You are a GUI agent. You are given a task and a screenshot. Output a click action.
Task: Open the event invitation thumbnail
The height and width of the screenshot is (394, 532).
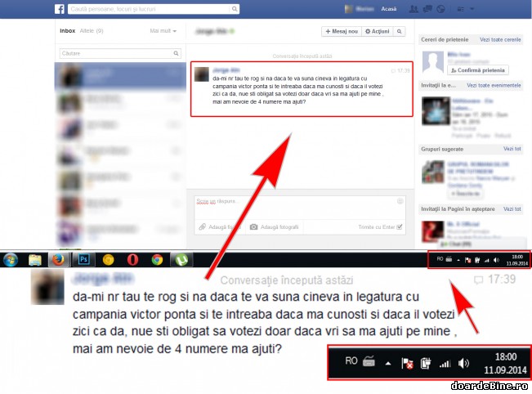[x=436, y=111]
